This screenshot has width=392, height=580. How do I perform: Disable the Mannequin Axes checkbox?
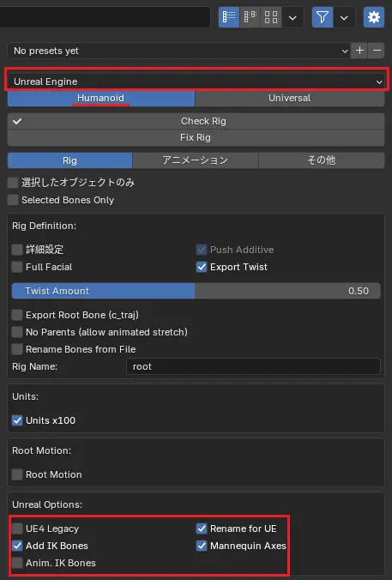tap(202, 546)
